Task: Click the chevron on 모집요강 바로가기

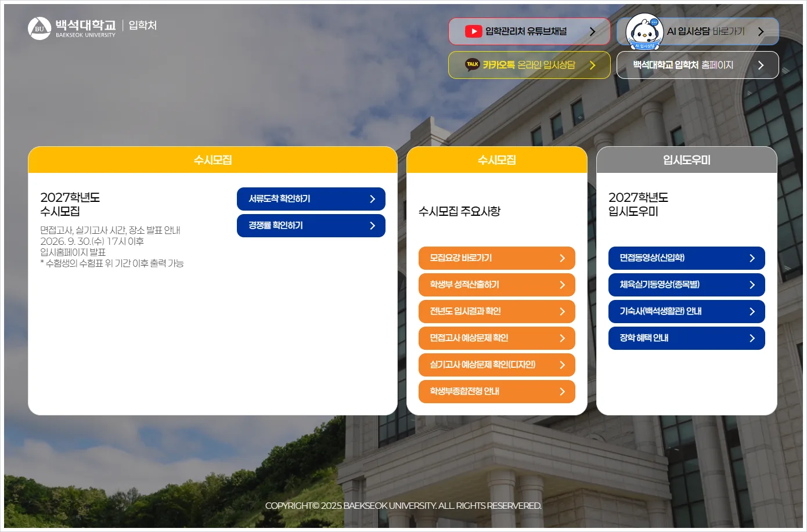Action: click(x=562, y=258)
